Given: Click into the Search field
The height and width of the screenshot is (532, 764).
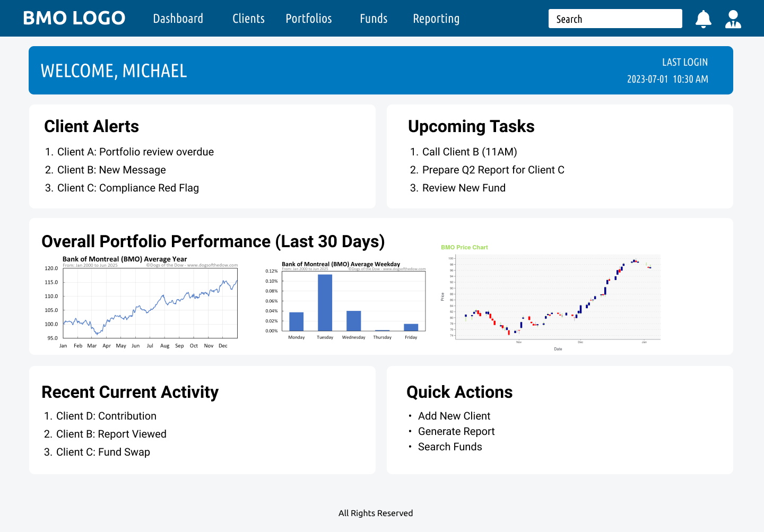Looking at the screenshot, I should point(615,19).
